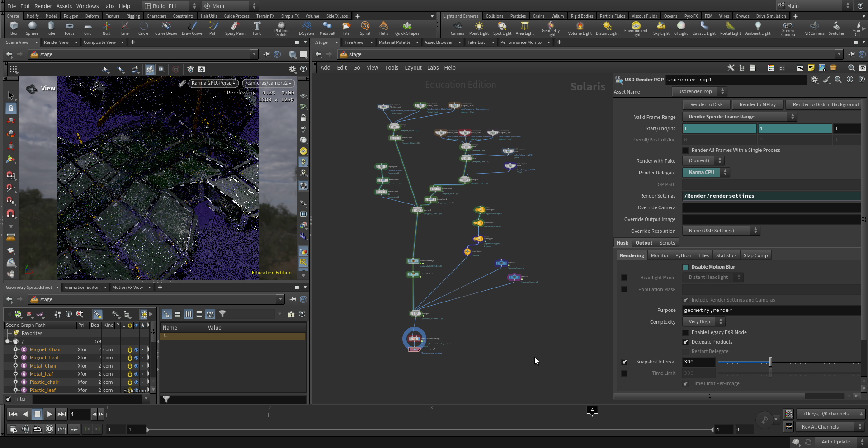This screenshot has height=448, width=868.
Task: Add a VR Camera
Action: (x=815, y=28)
